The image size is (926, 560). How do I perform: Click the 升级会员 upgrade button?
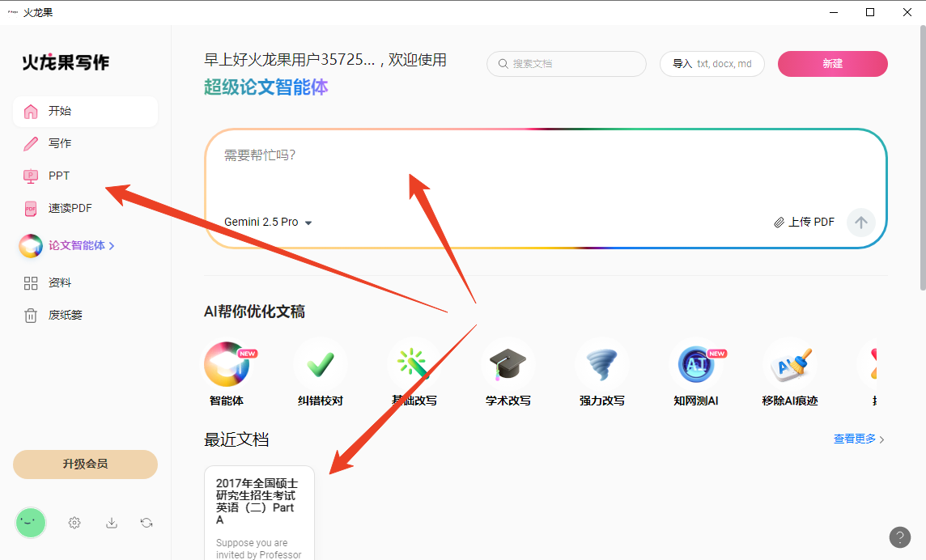pos(85,465)
